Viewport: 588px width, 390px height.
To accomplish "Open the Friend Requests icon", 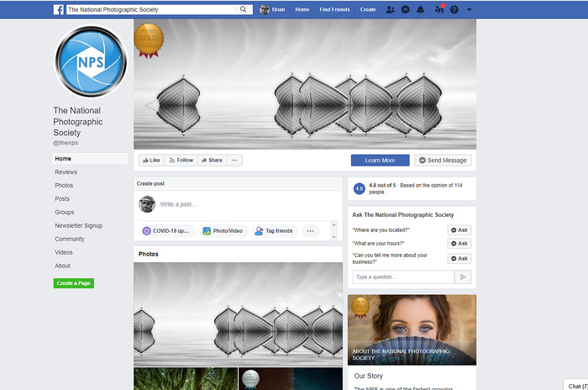I will [390, 9].
